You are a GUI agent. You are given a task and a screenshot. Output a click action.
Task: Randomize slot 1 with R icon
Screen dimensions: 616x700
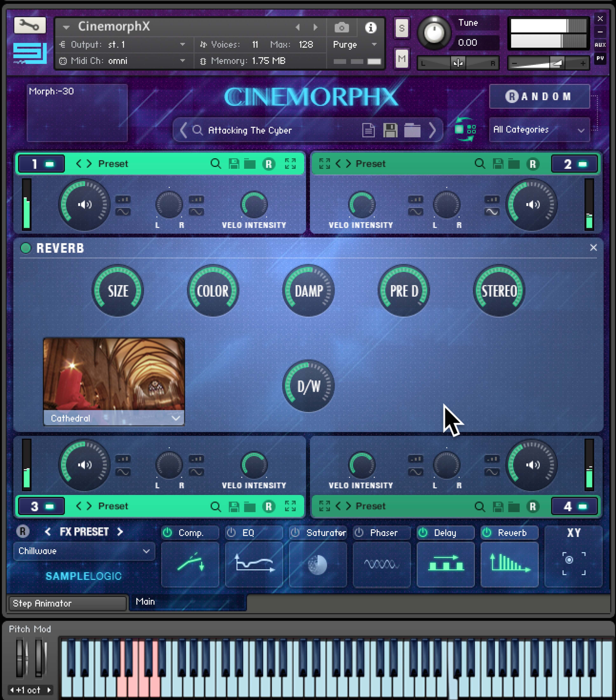tap(269, 164)
